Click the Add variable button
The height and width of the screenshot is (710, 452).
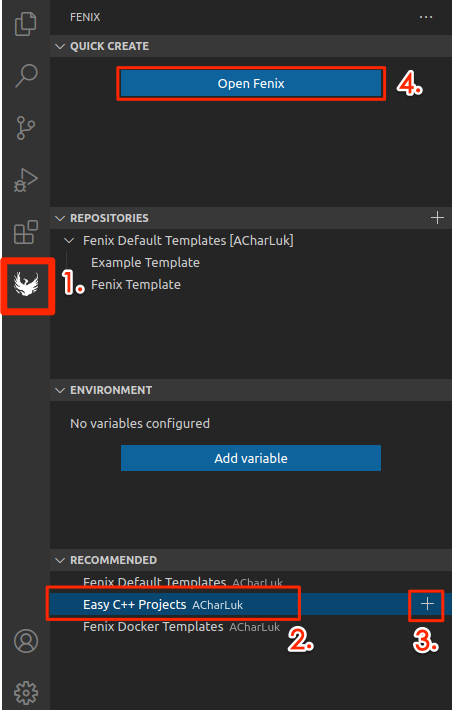click(x=251, y=458)
